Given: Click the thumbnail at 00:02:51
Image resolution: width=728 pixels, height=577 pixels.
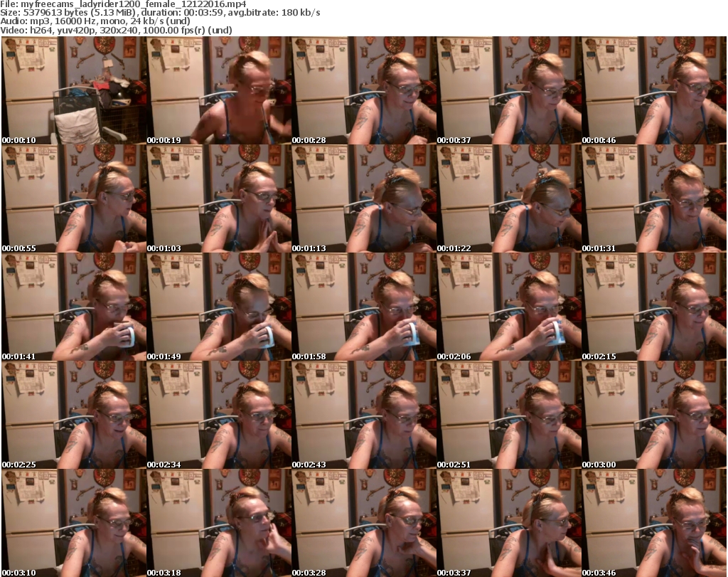Looking at the screenshot, I should pyautogui.click(x=508, y=415).
